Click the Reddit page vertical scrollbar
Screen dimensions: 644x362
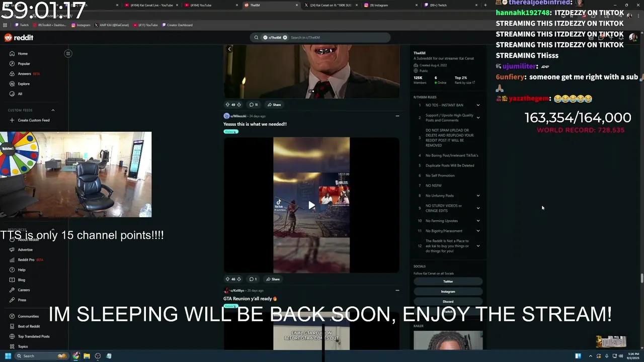641,278
